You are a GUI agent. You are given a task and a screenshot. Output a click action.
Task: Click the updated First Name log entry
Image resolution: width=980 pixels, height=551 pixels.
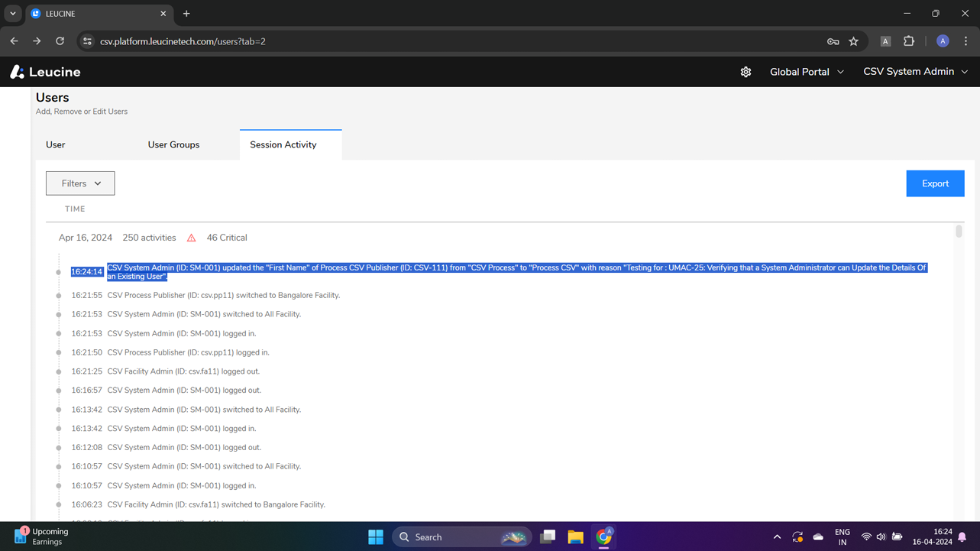(x=517, y=272)
